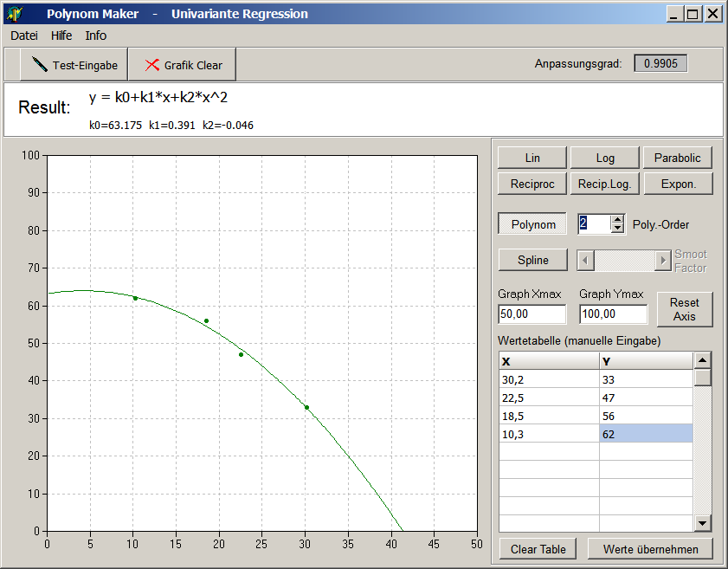
Task: Minimize the Polynom Maker window
Action: pos(674,14)
